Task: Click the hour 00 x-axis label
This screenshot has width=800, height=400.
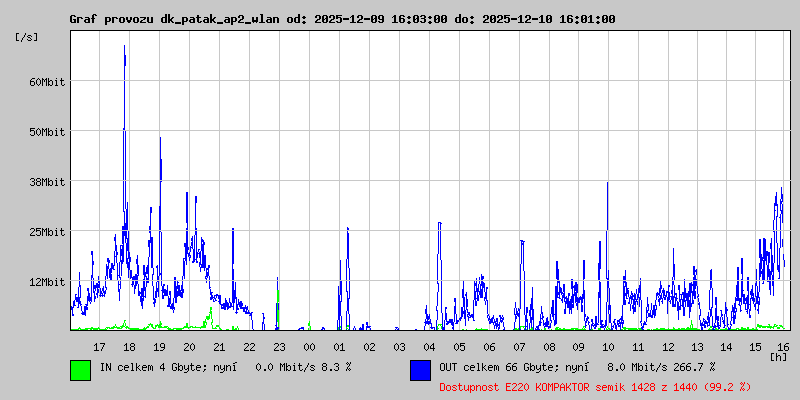Action: (309, 347)
